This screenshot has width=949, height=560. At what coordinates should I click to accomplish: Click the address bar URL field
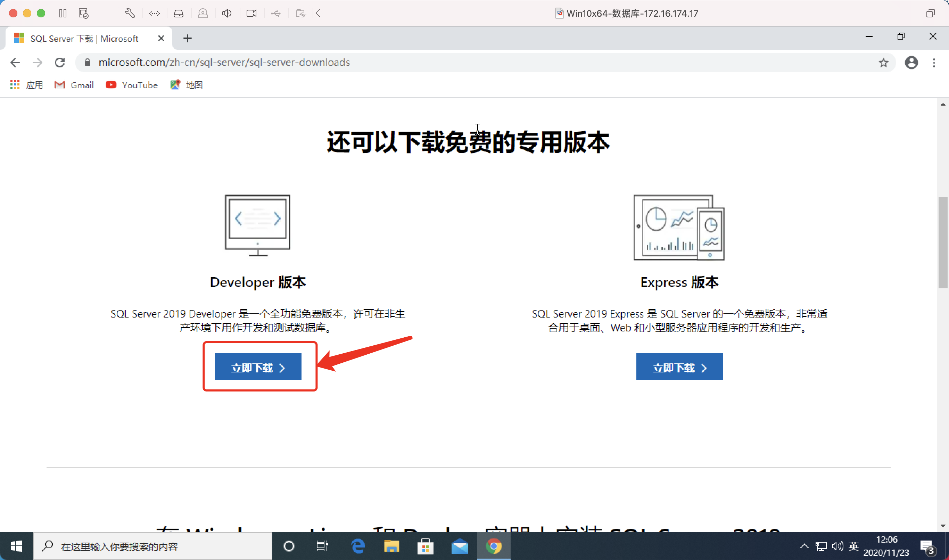tap(485, 63)
